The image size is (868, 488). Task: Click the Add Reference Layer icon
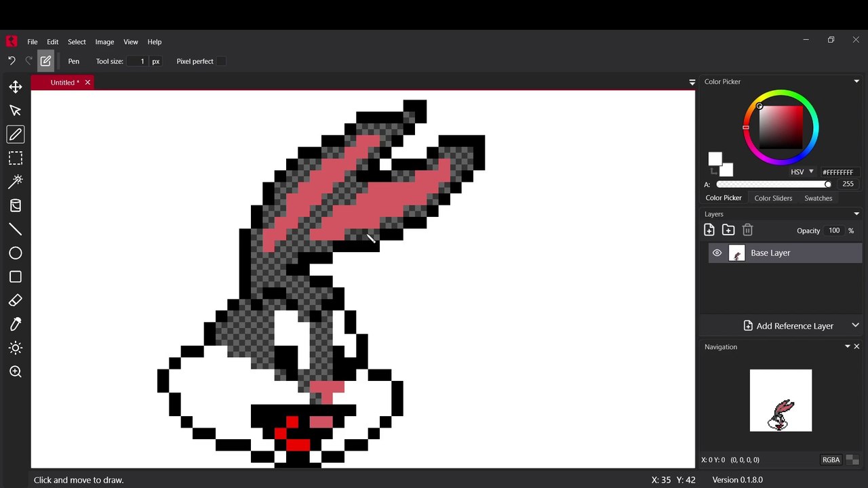tap(748, 325)
